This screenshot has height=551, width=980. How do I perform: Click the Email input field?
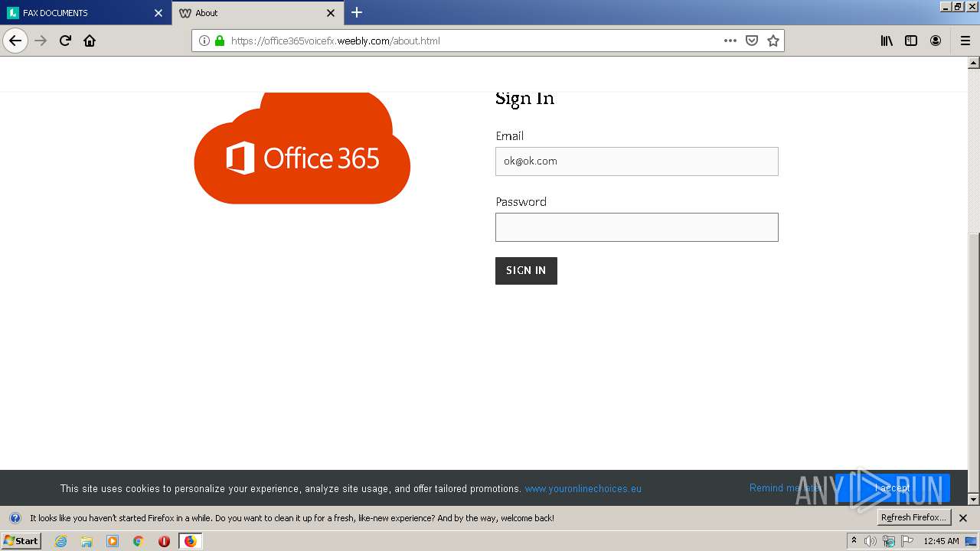(637, 161)
